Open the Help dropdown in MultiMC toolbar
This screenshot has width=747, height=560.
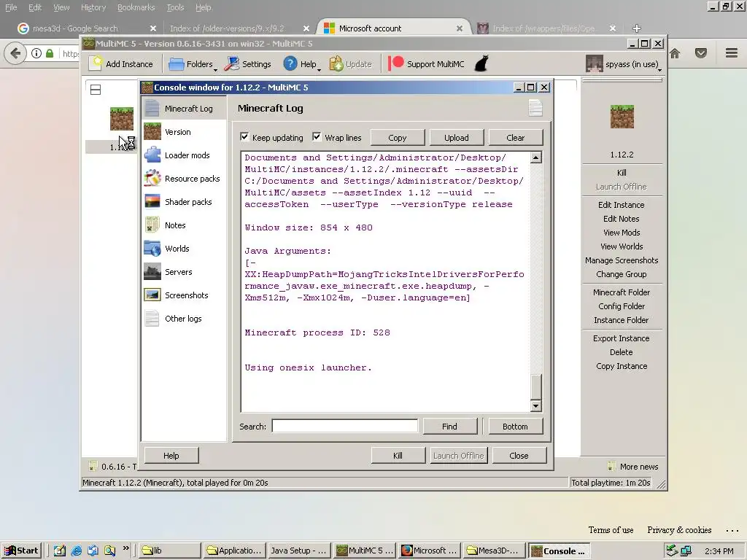point(301,64)
